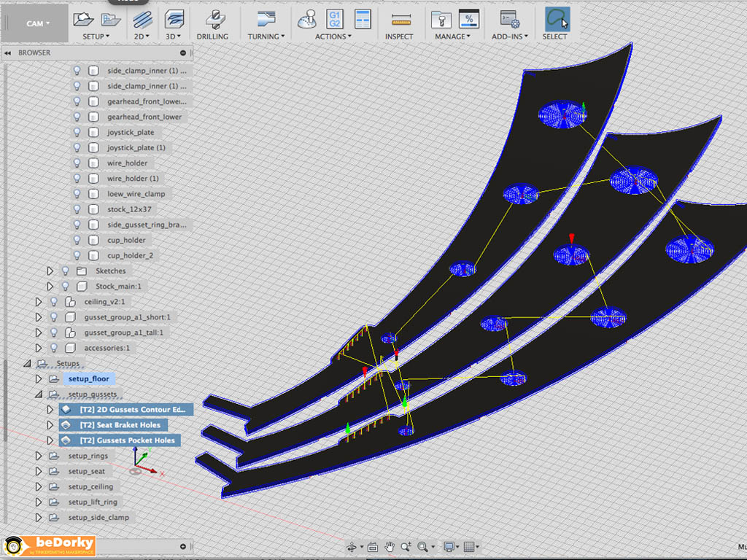Activate the Select tool icon
Viewport: 747px width, 560px height.
point(557,20)
